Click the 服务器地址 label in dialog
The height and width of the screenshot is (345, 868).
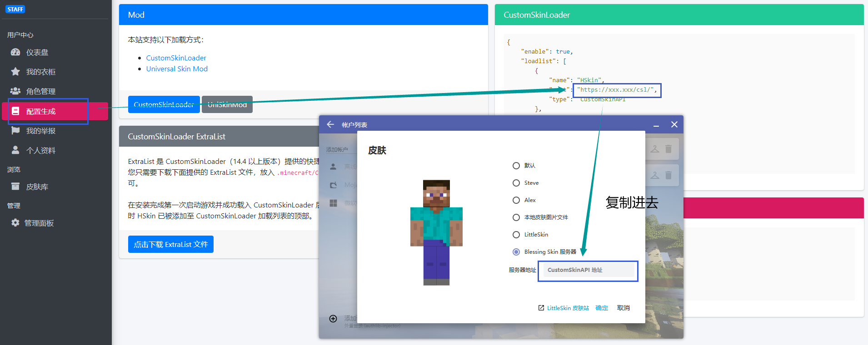tap(522, 270)
